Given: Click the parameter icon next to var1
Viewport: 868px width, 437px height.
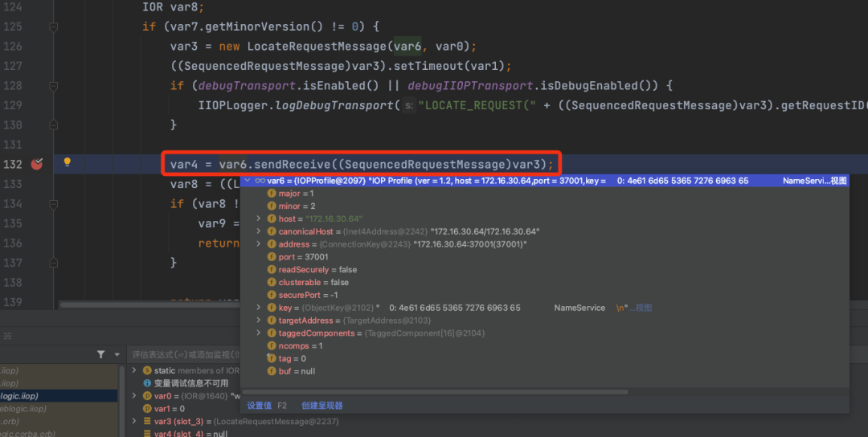Looking at the screenshot, I should click(147, 408).
